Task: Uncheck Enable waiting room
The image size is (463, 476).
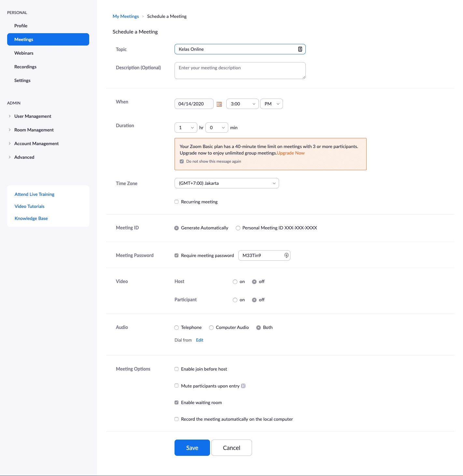Action: pos(176,402)
